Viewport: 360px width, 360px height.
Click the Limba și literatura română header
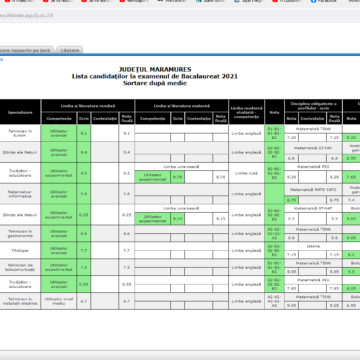[88, 106]
